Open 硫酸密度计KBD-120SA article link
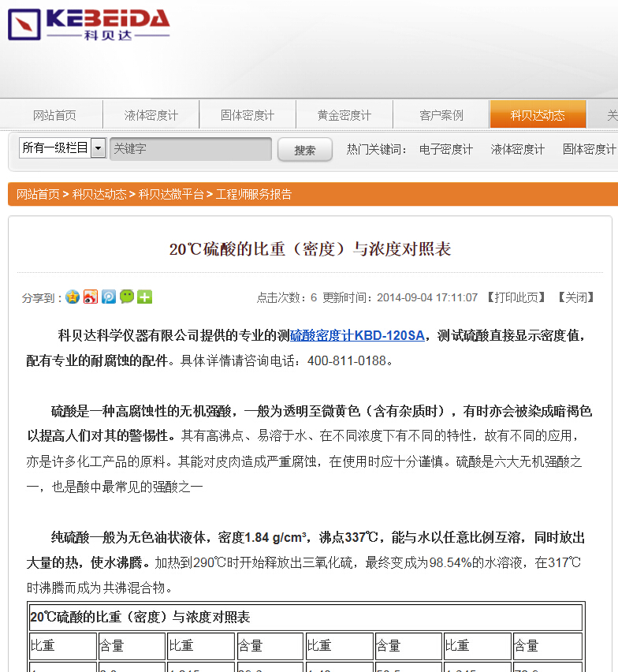The height and width of the screenshot is (672, 618). click(x=357, y=335)
